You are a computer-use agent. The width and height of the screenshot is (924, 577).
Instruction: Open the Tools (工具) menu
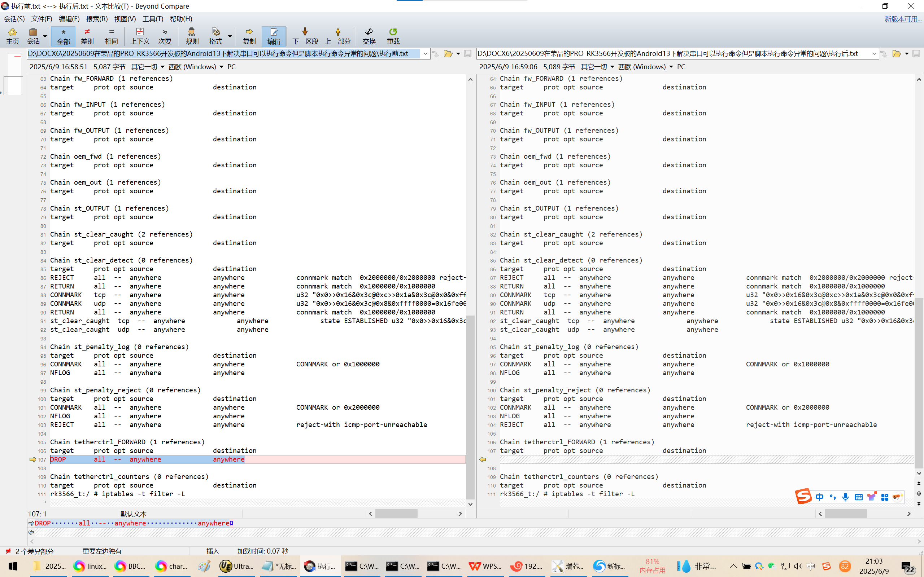point(152,19)
